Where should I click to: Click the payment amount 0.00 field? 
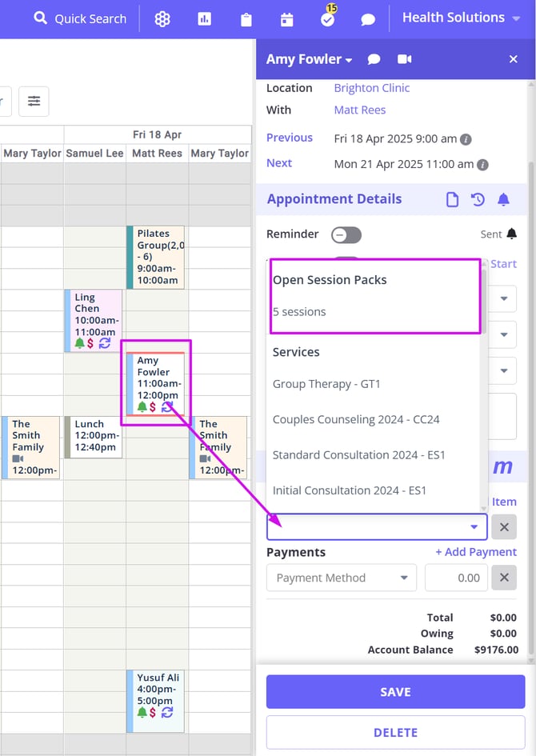(x=456, y=578)
